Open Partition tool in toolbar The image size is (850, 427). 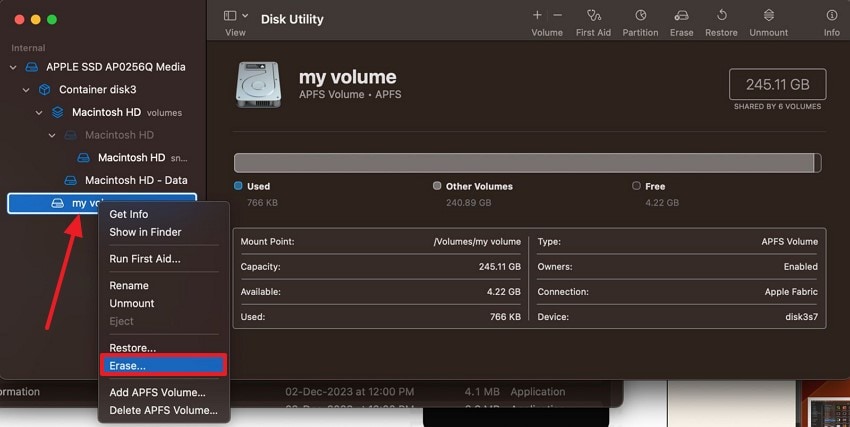tap(641, 15)
